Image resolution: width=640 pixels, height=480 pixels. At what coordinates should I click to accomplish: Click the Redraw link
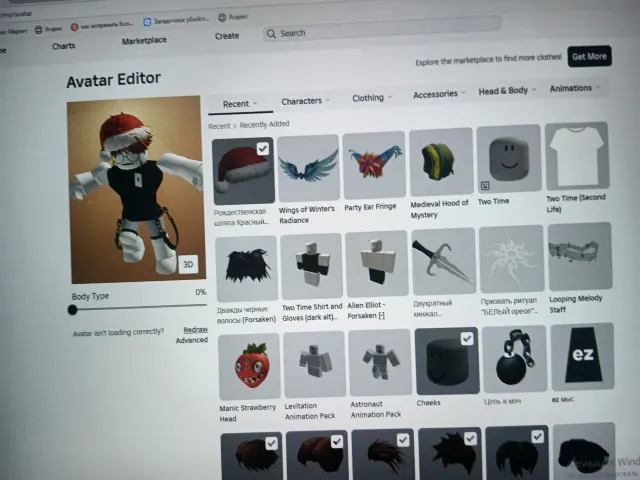[x=196, y=330]
